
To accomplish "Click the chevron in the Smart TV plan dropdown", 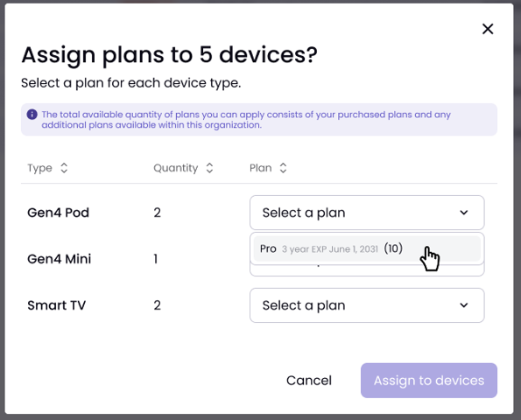I will click(464, 305).
